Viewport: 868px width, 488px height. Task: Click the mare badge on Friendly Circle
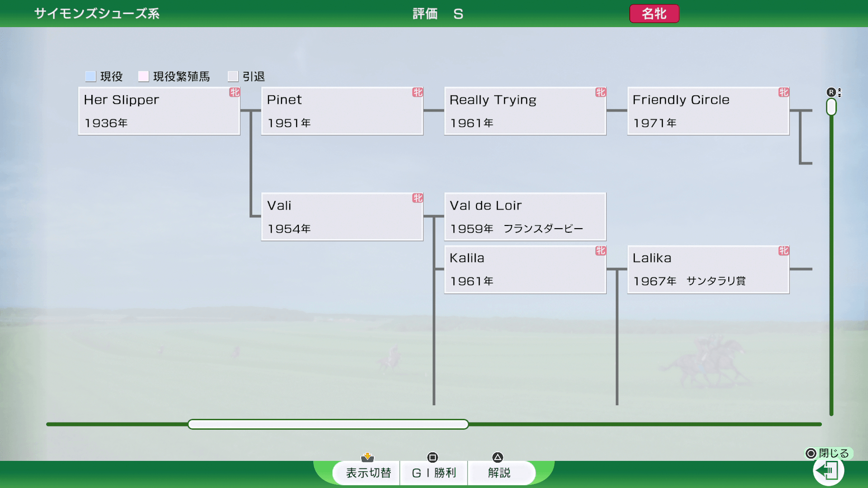pyautogui.click(x=783, y=92)
